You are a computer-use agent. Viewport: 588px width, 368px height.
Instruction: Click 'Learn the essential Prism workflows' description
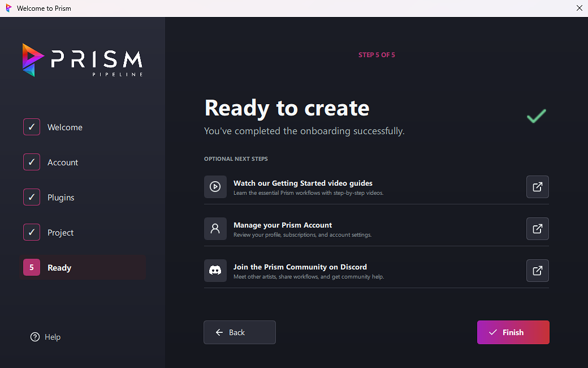click(x=308, y=193)
